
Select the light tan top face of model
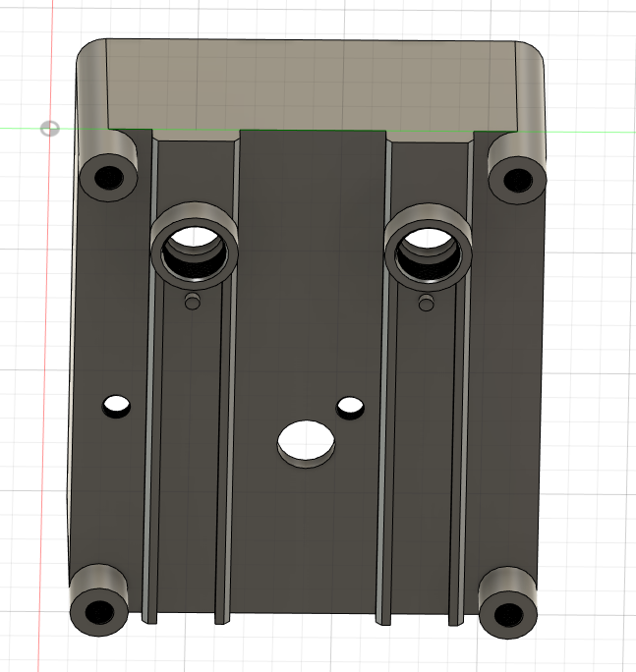coord(312,84)
